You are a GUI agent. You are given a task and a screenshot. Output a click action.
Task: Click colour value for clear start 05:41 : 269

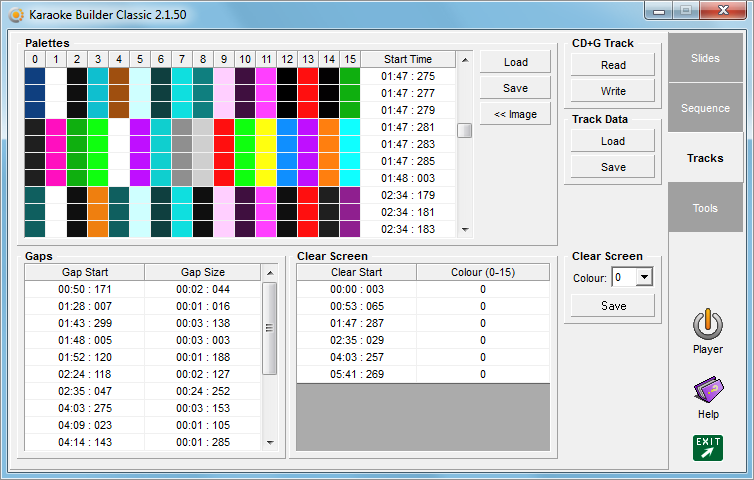click(483, 374)
